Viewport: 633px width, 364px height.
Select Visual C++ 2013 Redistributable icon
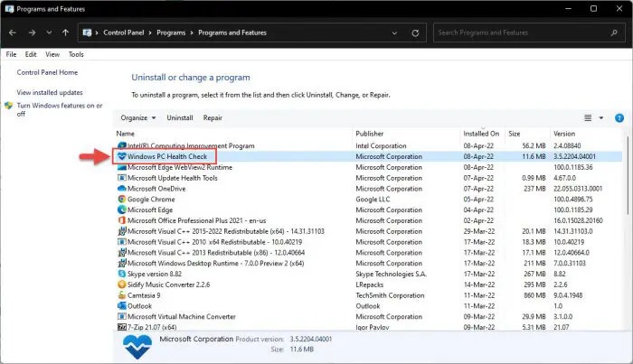(x=121, y=253)
